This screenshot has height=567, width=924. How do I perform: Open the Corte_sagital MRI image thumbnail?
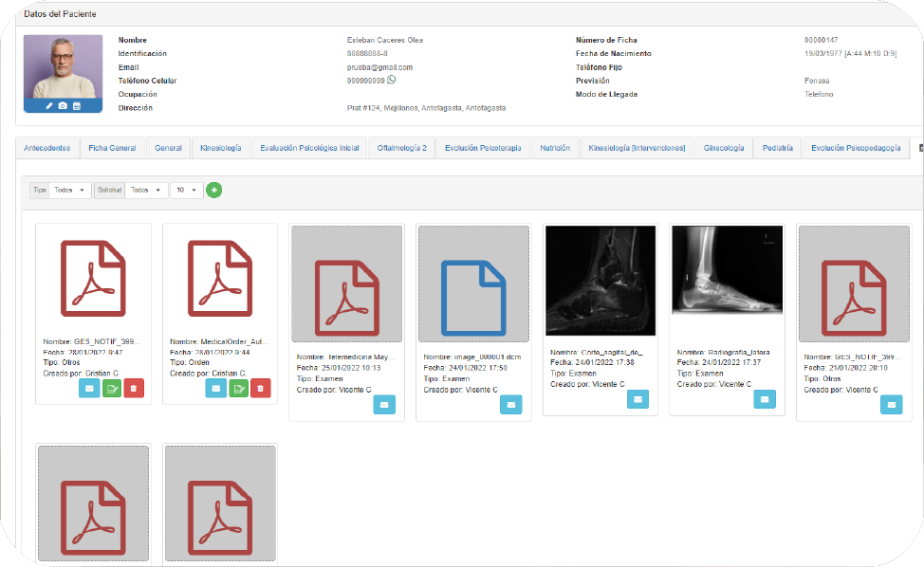(601, 280)
